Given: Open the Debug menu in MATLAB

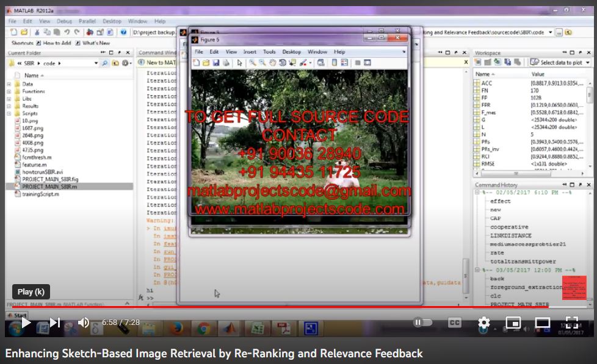Looking at the screenshot, I should [x=64, y=21].
